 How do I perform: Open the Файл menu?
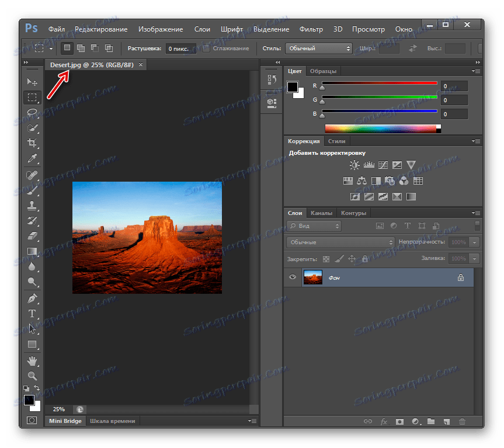57,29
